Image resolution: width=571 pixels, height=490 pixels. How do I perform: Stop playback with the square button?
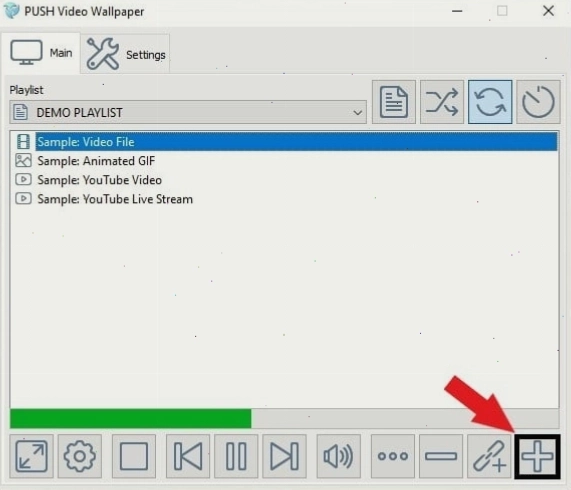(134, 456)
